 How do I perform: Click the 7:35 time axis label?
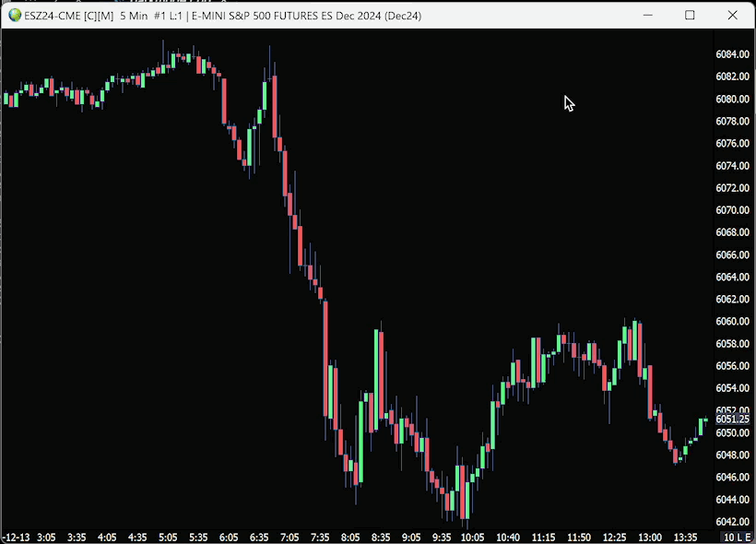click(320, 538)
